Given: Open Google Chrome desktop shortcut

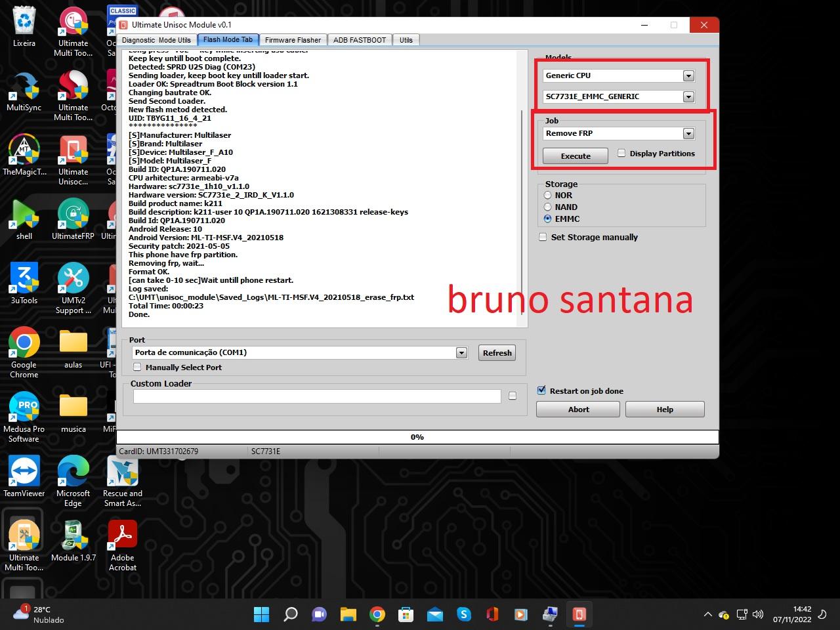Looking at the screenshot, I should (x=24, y=352).
